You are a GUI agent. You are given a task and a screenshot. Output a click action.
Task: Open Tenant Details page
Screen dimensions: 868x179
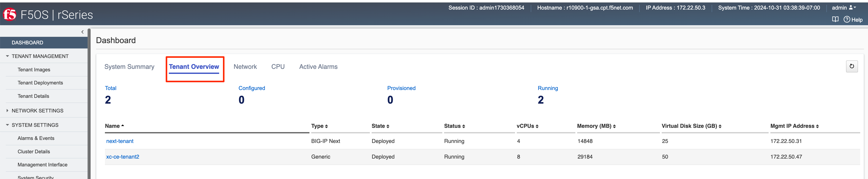[33, 96]
